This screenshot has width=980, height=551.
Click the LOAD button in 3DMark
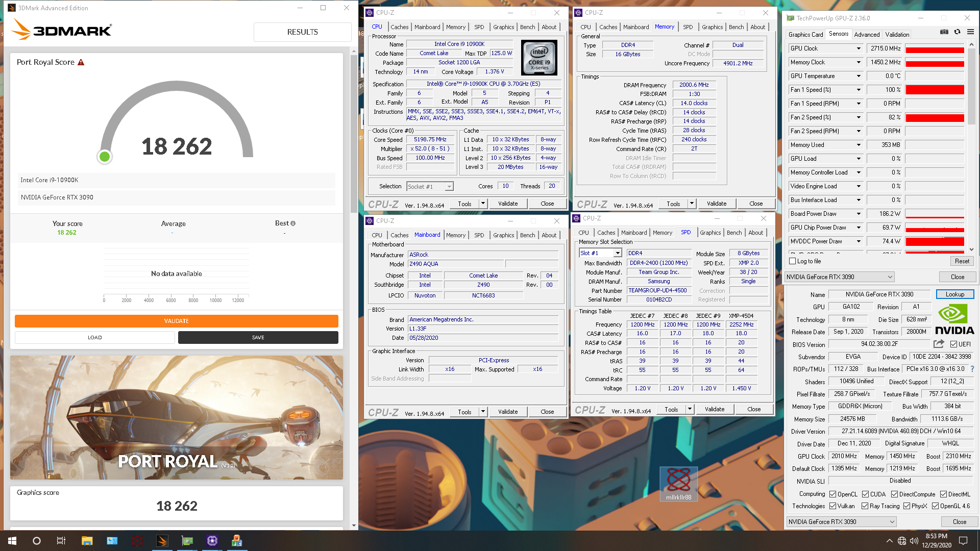point(94,337)
